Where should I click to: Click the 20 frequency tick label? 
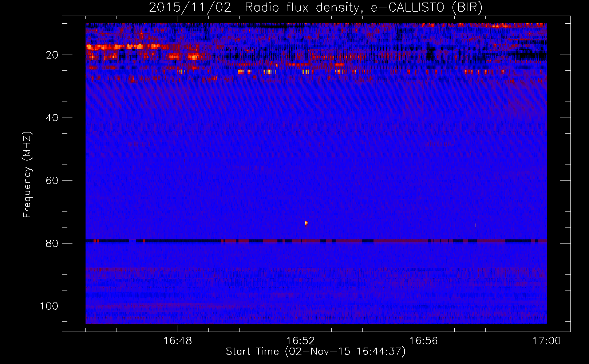point(52,55)
